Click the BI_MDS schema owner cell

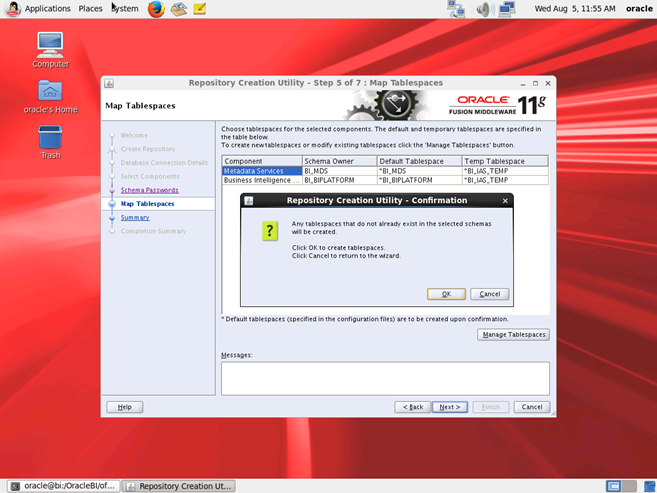(339, 171)
